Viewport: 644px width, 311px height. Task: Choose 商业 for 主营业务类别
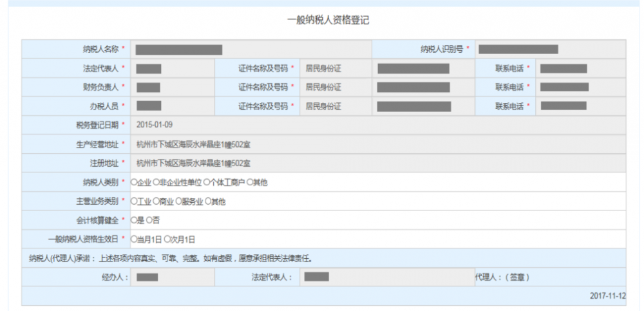(156, 202)
